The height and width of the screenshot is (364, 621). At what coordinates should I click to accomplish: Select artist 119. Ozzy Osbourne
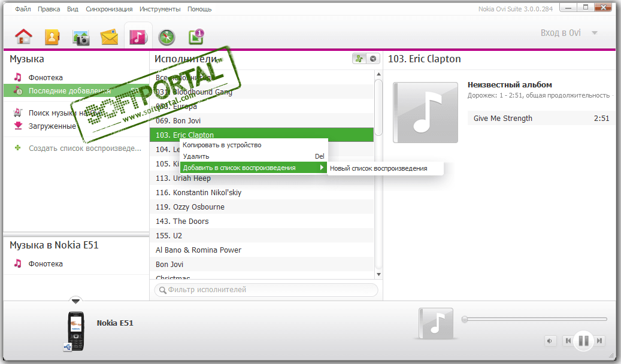tap(262, 207)
